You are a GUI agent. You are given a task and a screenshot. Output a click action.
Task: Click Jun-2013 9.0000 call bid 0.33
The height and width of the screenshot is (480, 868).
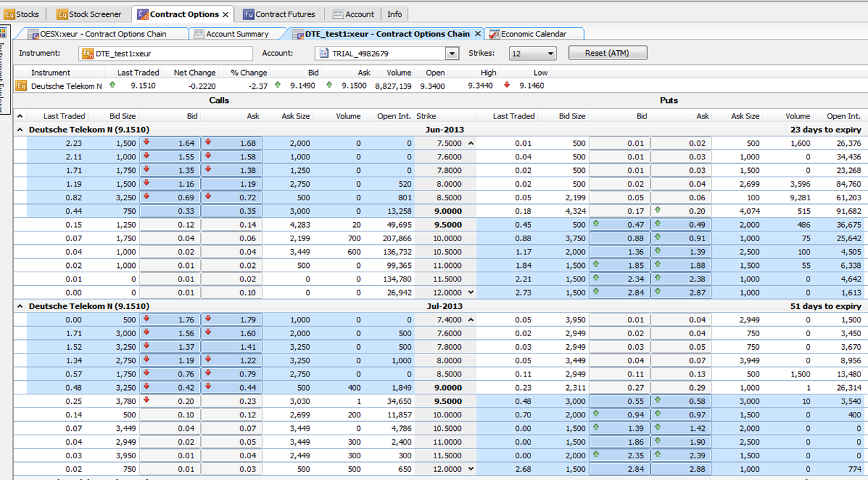pyautogui.click(x=170, y=211)
